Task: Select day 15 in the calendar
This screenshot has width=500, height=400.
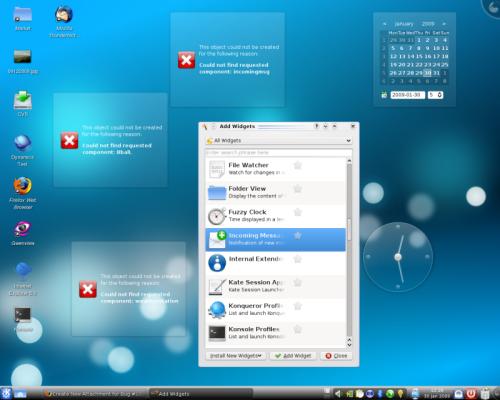Action: [x=419, y=56]
